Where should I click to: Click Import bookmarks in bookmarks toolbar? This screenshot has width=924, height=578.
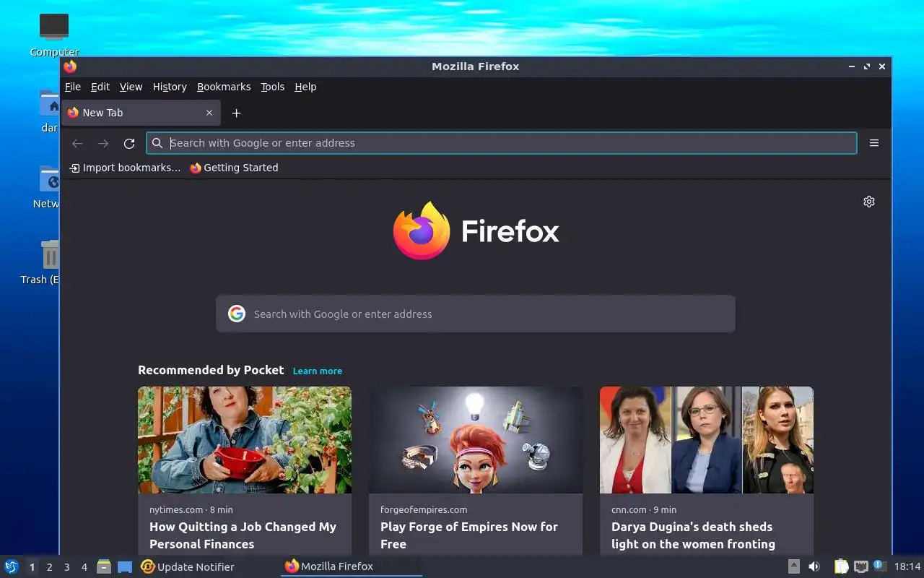(125, 168)
